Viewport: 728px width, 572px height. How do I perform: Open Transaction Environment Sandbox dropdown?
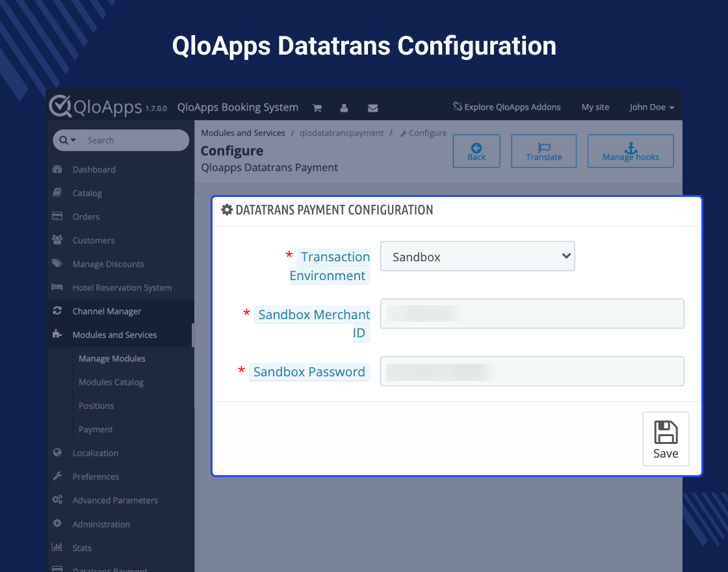tap(477, 256)
